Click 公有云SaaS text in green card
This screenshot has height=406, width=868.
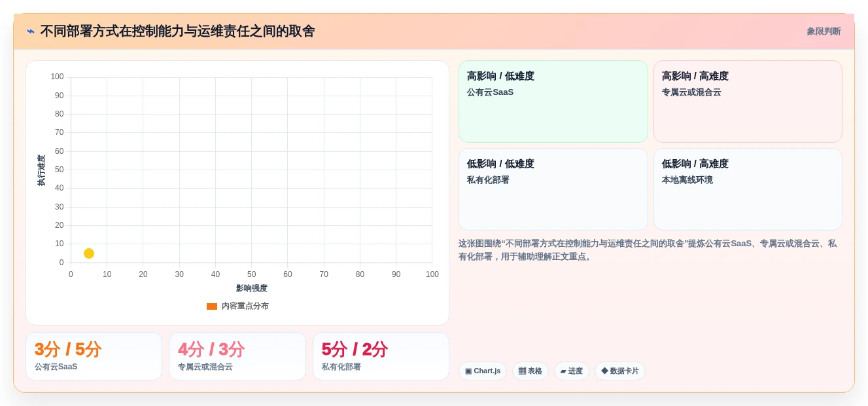(490, 92)
